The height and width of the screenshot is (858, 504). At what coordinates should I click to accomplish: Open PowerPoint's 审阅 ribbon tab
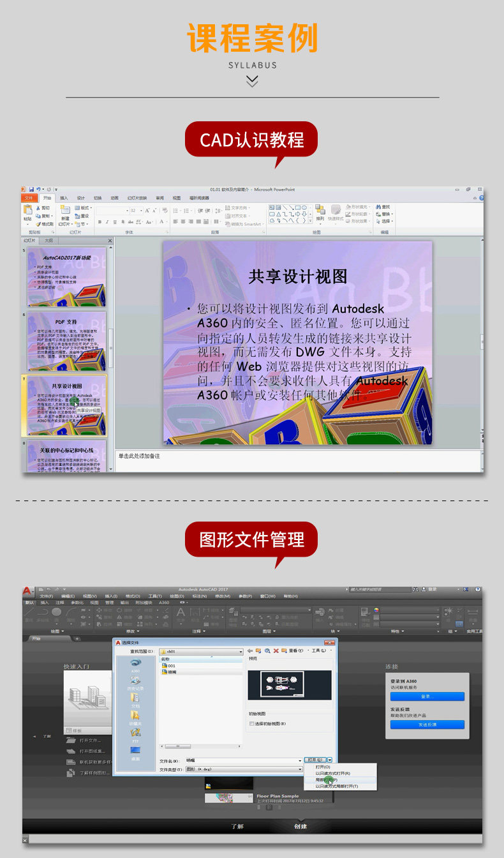[x=160, y=198]
